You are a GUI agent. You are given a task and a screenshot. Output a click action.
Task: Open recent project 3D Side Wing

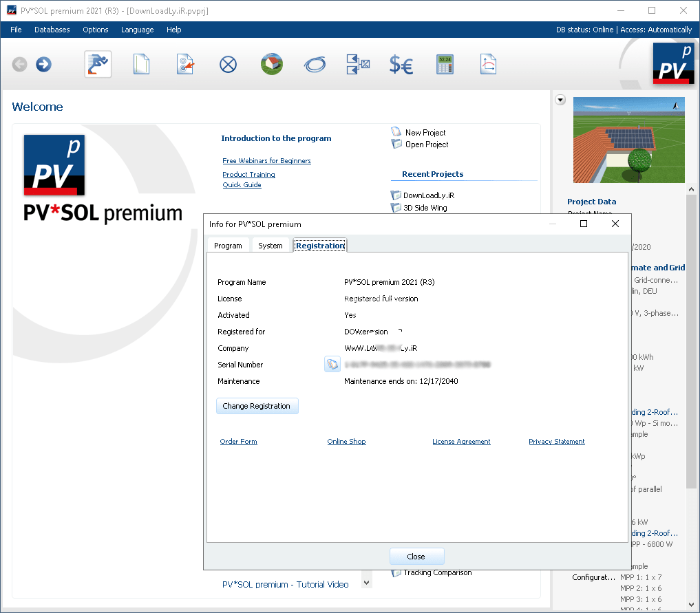click(425, 208)
